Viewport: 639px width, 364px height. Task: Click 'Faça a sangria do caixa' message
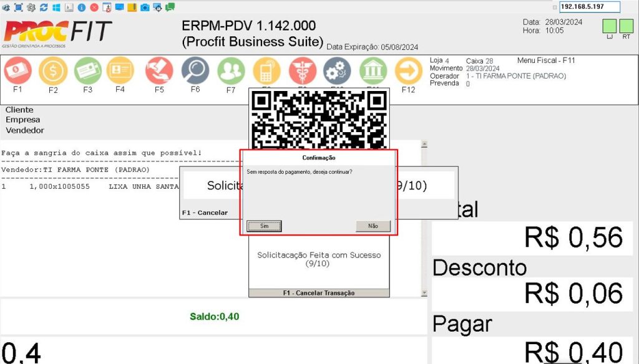click(x=102, y=153)
